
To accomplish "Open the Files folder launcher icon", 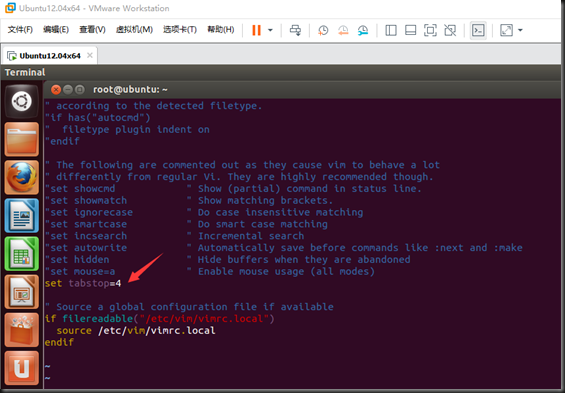I will (x=22, y=139).
